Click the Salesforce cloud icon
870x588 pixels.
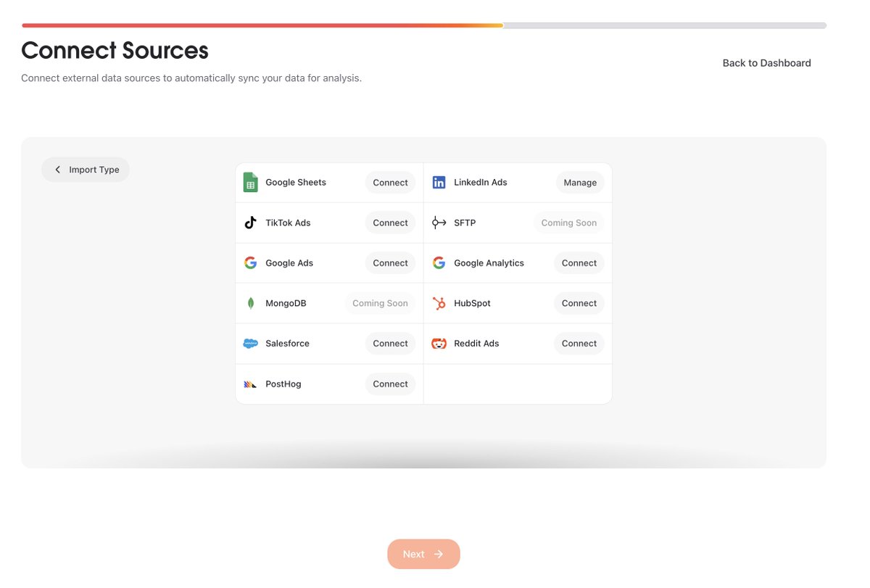pyautogui.click(x=250, y=344)
